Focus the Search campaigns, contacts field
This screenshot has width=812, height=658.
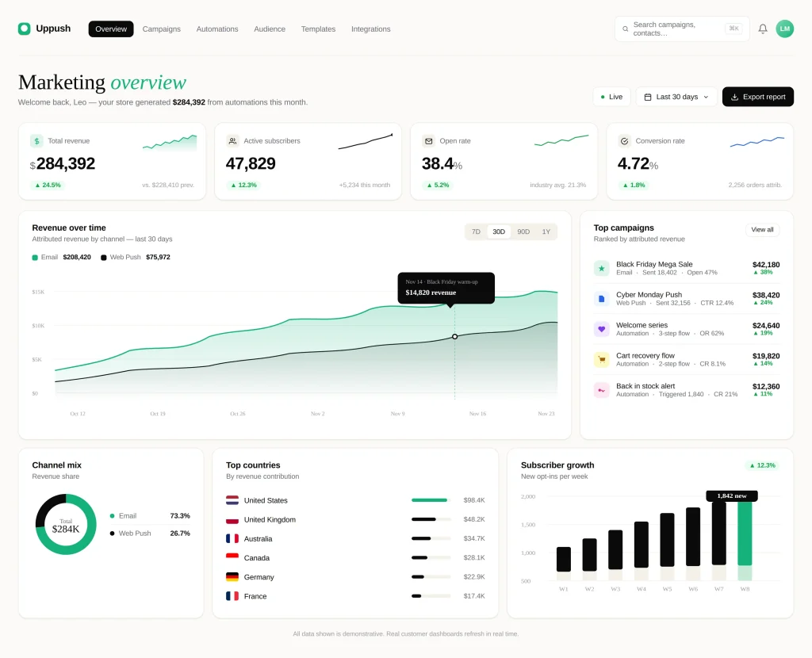[x=682, y=29]
